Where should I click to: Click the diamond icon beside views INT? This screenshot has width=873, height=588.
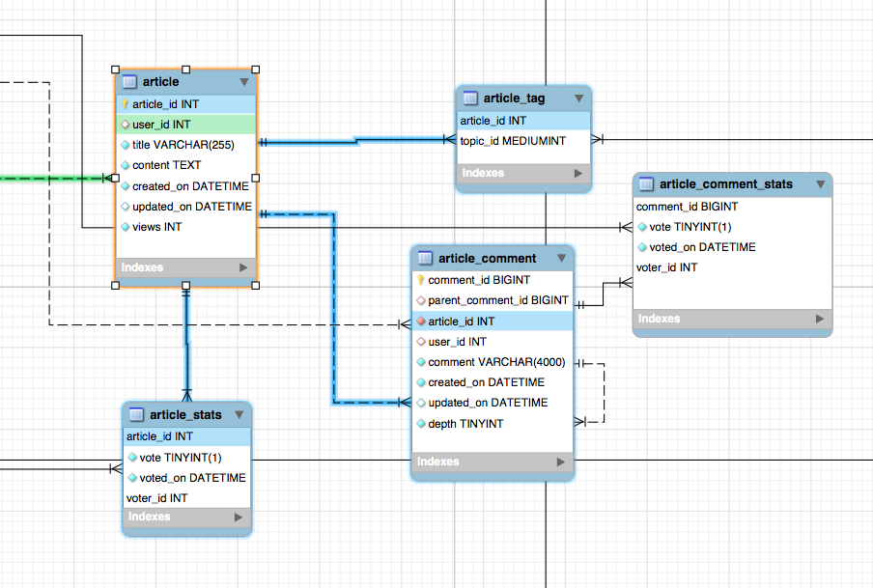[126, 227]
